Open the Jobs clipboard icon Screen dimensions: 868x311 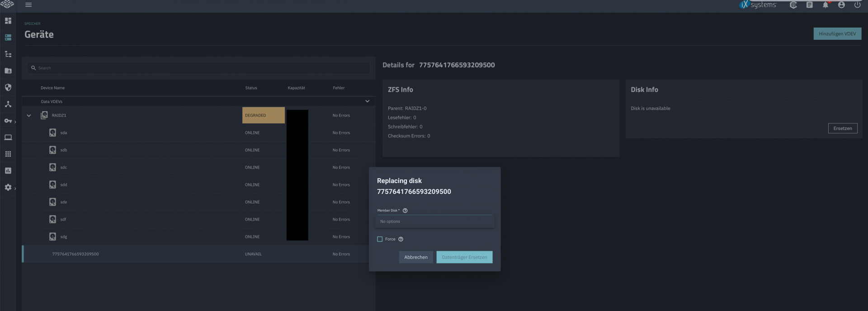[x=809, y=5]
